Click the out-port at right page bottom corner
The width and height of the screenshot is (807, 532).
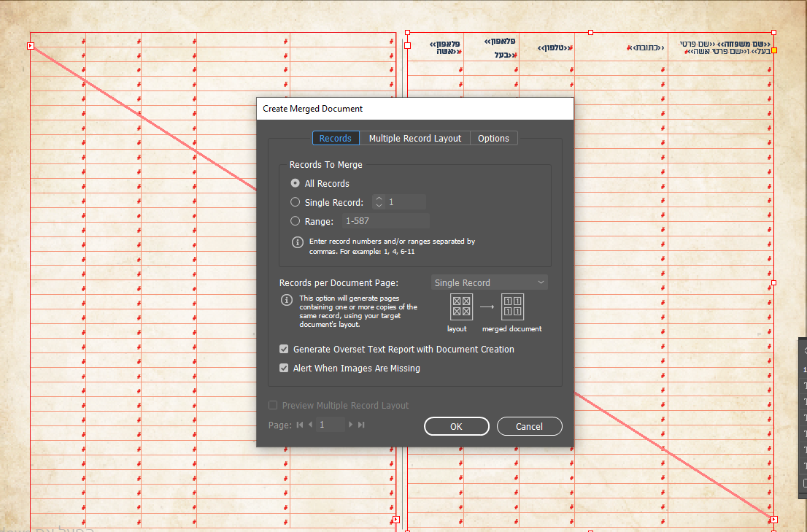click(773, 520)
